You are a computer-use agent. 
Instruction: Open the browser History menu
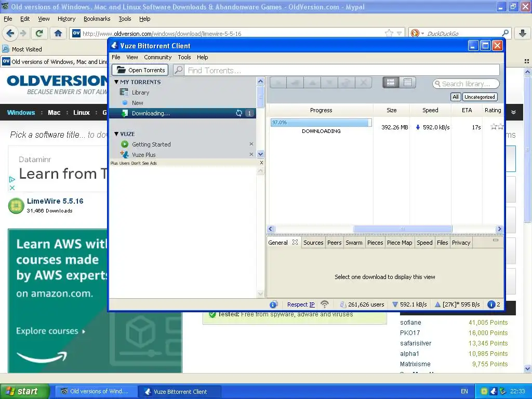click(66, 19)
